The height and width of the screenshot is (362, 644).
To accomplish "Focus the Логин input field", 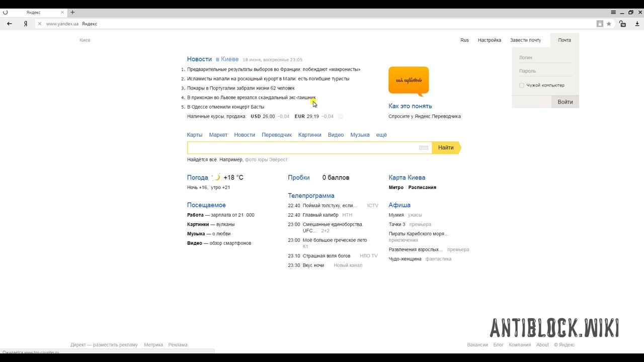I will [545, 57].
